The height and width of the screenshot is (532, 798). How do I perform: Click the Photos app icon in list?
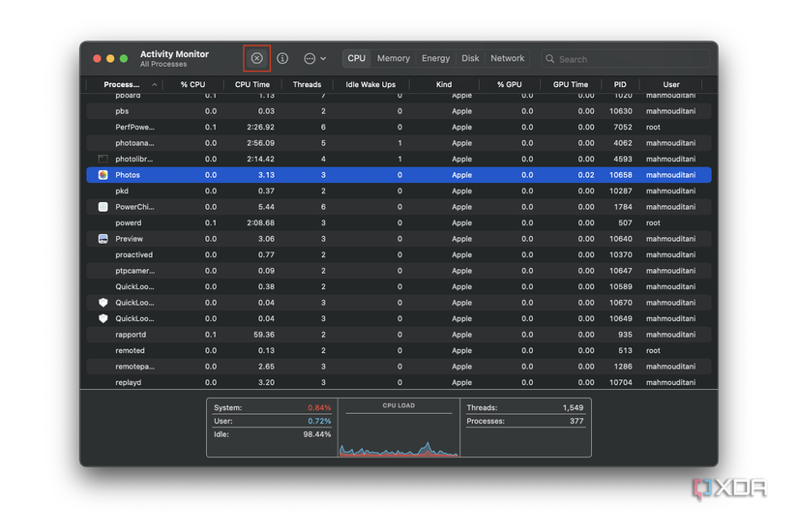tap(103, 175)
